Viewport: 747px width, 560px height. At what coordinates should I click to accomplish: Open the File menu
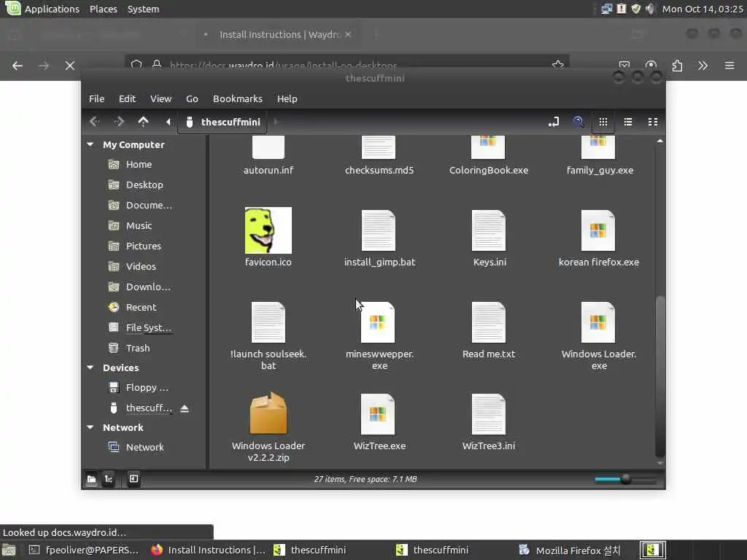coord(96,98)
